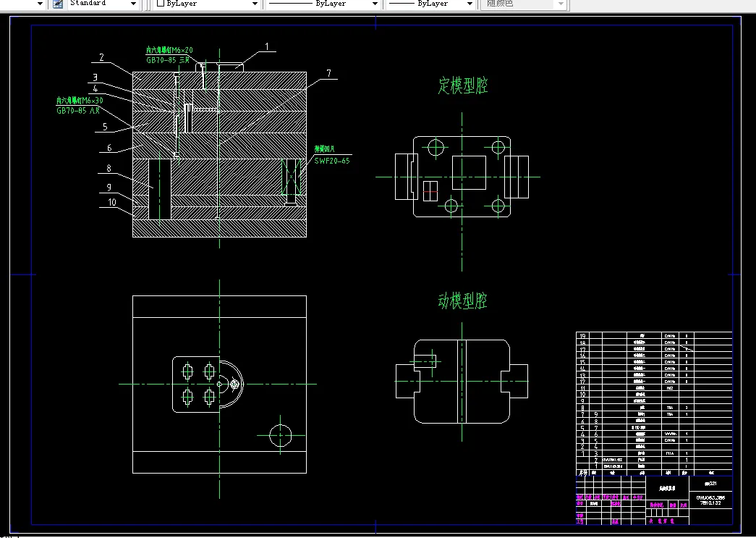Screen dimensions: 756x538
Task: Select the GB70-85 三只 annotation
Action: [168, 60]
